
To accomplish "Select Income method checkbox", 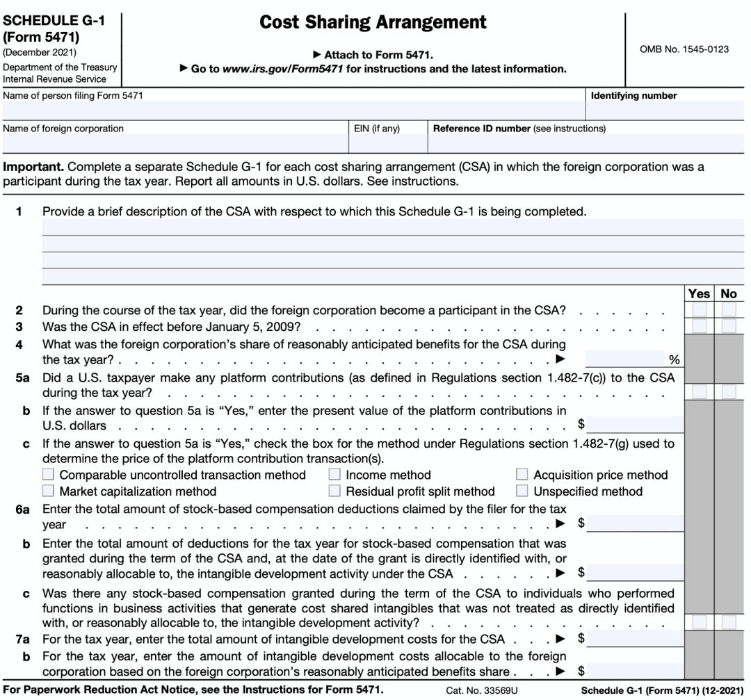I will (335, 474).
